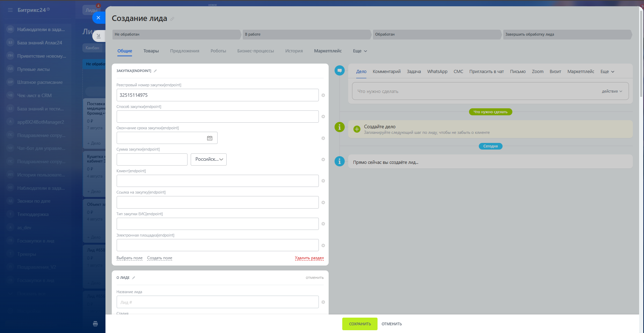The width and height of the screenshot is (644, 333).
Task: Click the print icon at bottom left
Action: point(95,324)
